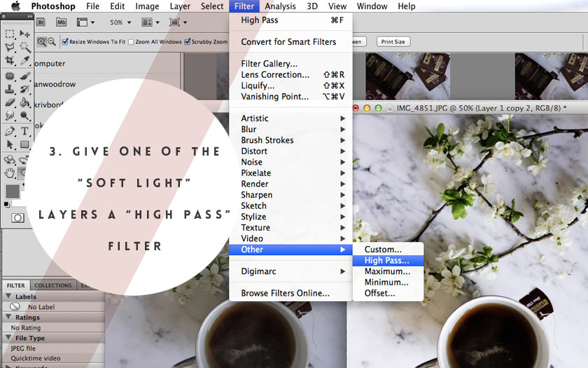Select the Path Selection arrow tool

coord(10,144)
